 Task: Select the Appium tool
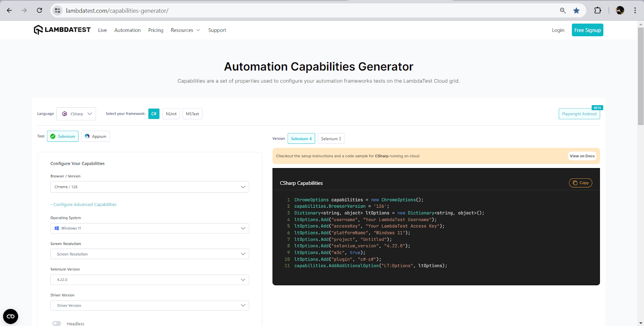click(x=95, y=136)
